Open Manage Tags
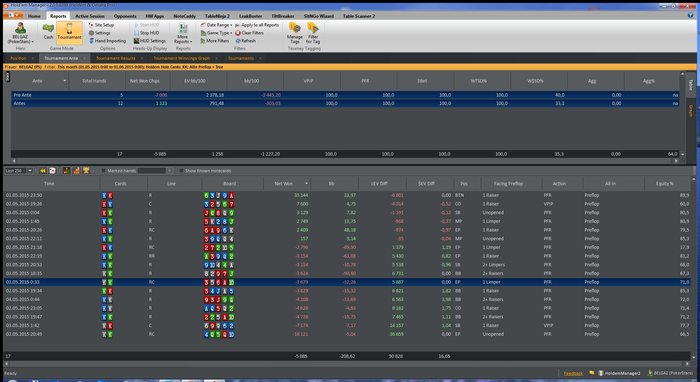Image resolution: width=700 pixels, height=382 pixels. [x=295, y=33]
